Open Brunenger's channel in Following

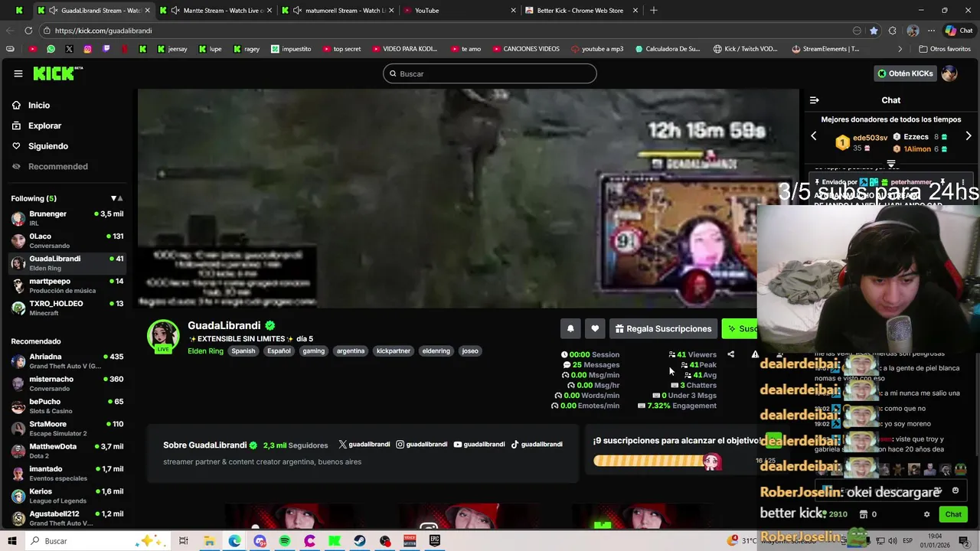[x=67, y=218]
